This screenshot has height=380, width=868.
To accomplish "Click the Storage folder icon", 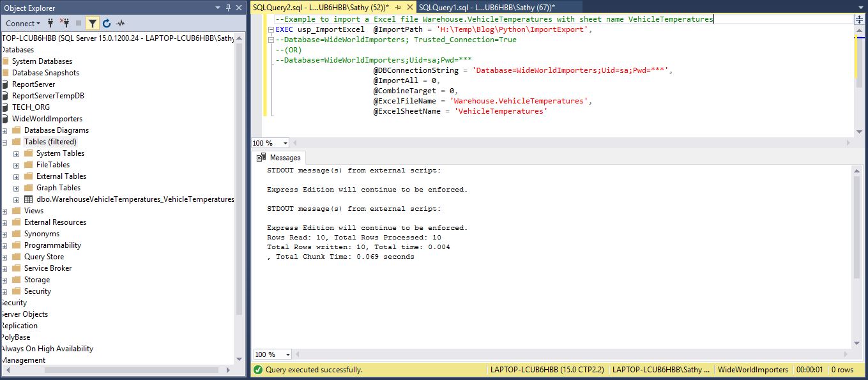I will pyautogui.click(x=16, y=280).
